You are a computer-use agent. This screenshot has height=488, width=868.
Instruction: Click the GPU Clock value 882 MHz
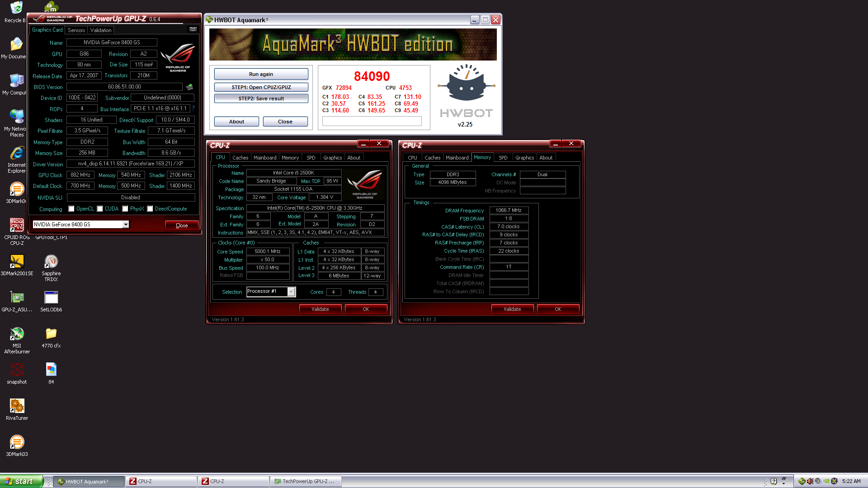tap(80, 175)
